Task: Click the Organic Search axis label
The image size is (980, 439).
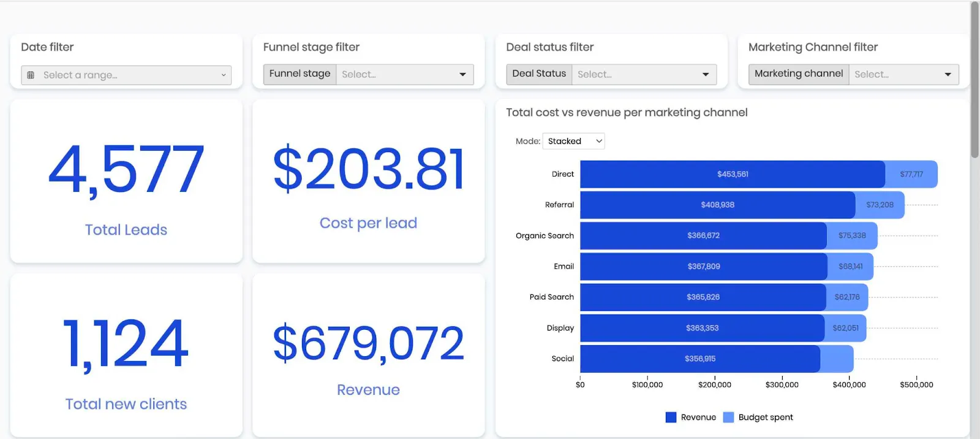Action: pyautogui.click(x=545, y=235)
